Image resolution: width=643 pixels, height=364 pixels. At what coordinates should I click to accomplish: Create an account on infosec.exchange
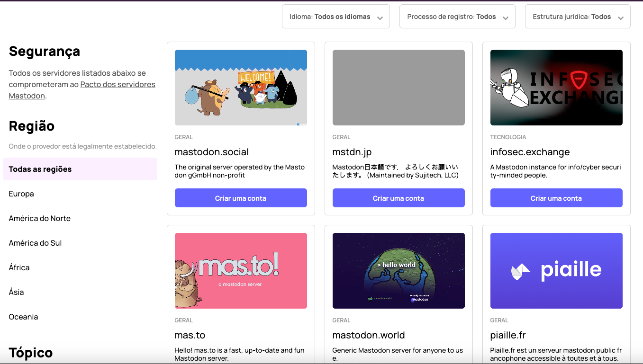click(556, 198)
